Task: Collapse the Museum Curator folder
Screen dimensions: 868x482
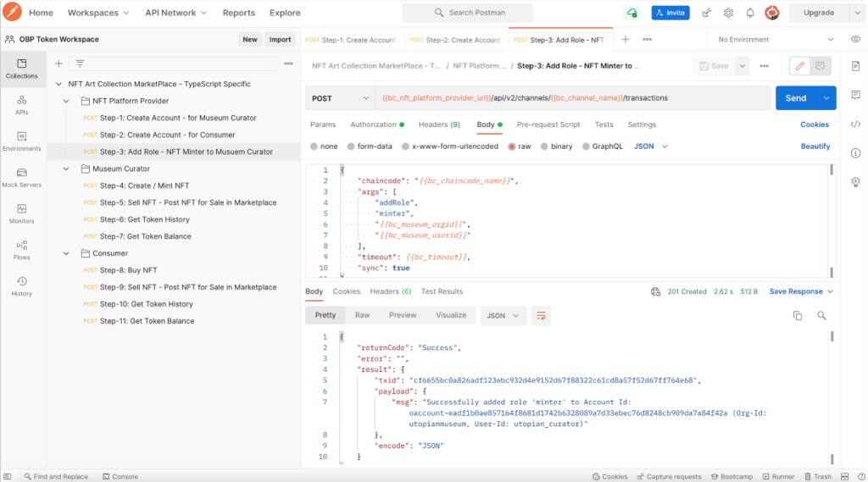Action: [x=66, y=169]
